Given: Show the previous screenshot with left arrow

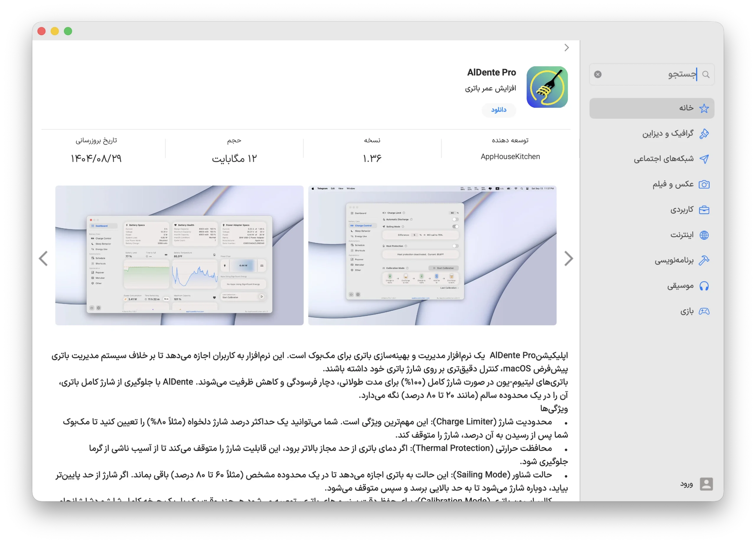Looking at the screenshot, I should (43, 258).
